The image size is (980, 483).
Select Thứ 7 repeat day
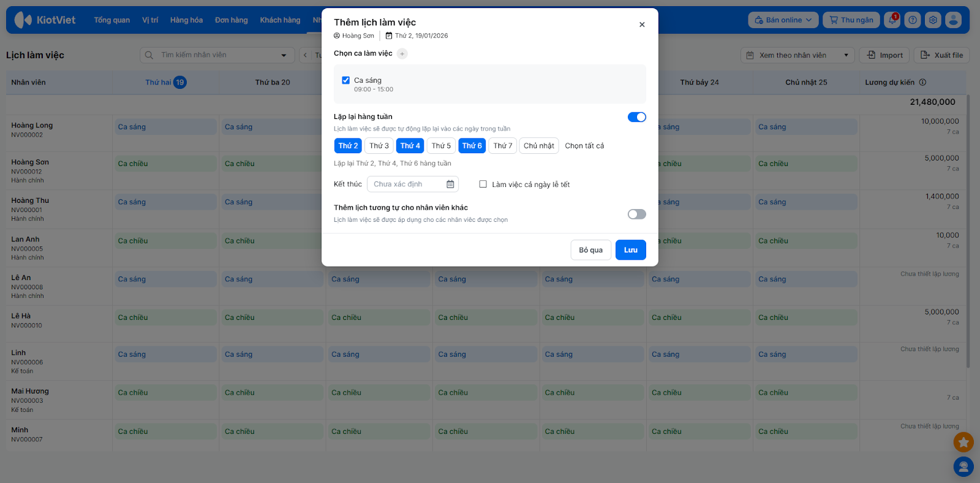pos(503,146)
